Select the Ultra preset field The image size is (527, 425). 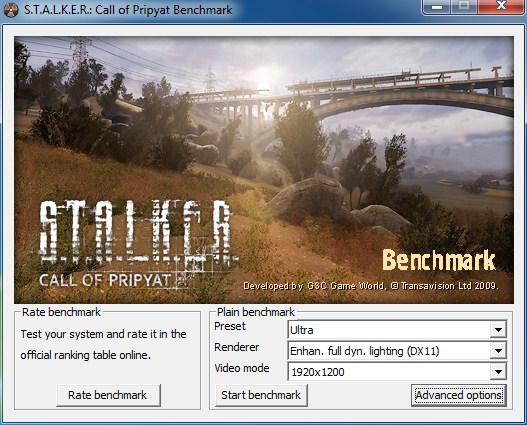(x=397, y=330)
